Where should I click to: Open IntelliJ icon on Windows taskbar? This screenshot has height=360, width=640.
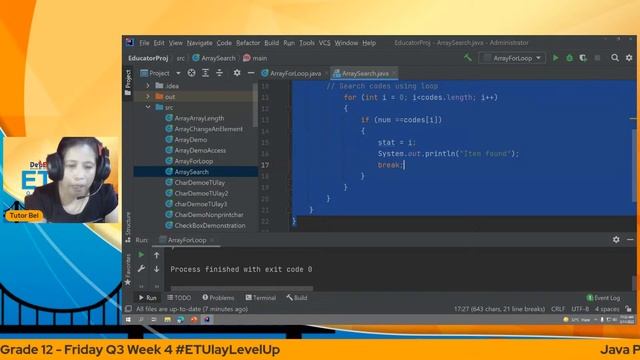click(x=207, y=320)
